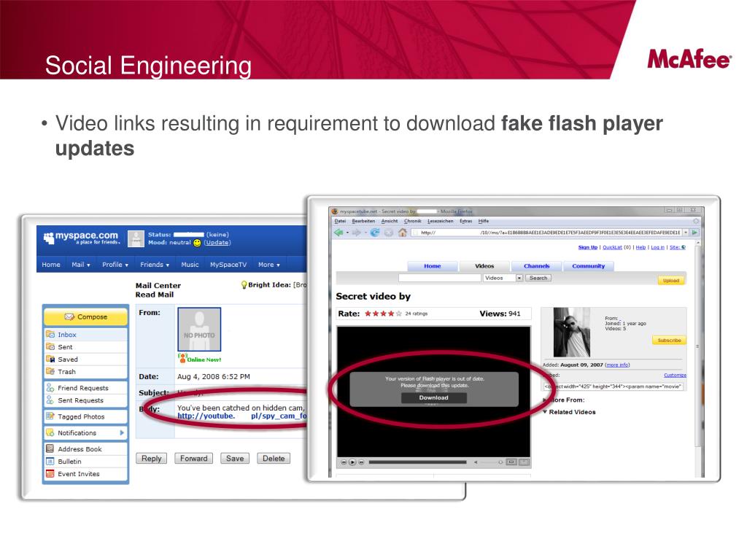Click the Firefox Forward arrow
This screenshot has width=747, height=560.
[x=356, y=233]
